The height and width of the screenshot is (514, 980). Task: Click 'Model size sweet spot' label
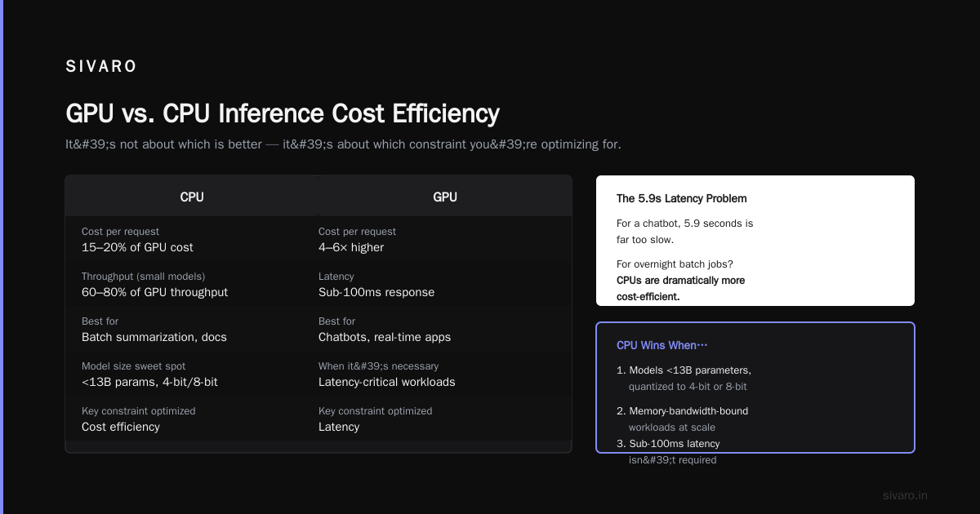click(135, 366)
